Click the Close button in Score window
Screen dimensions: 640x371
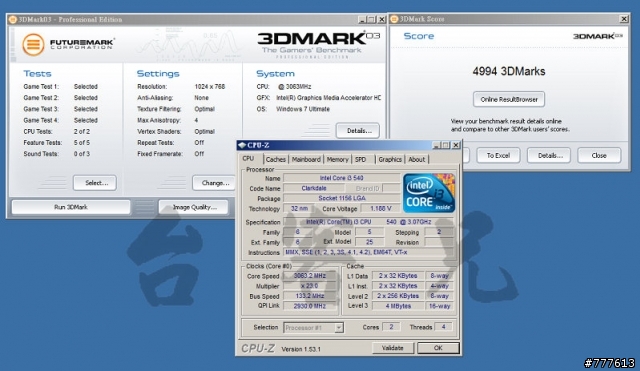point(599,156)
